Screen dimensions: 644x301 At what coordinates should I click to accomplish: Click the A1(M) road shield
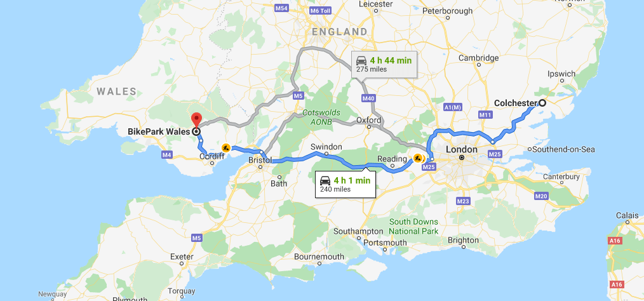point(453,107)
